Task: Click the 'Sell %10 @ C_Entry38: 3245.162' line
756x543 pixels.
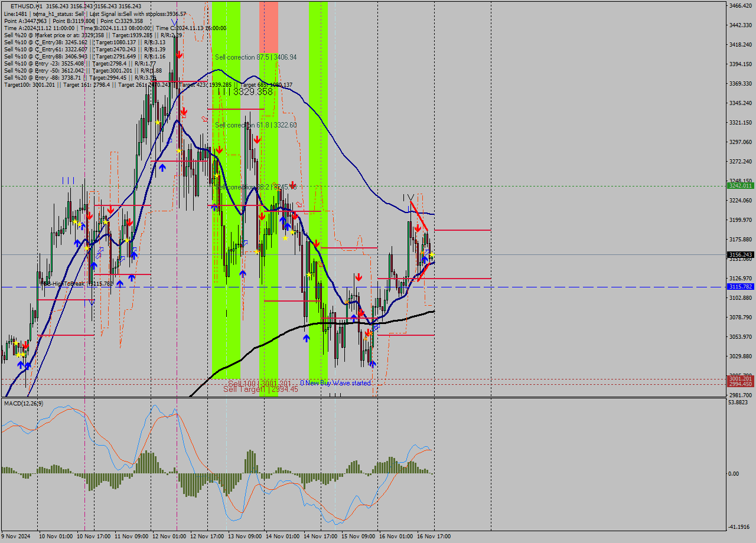Action: pyautogui.click(x=84, y=42)
